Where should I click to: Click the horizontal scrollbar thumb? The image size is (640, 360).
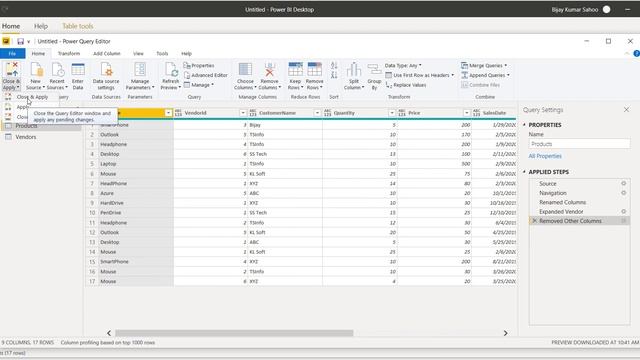pos(234,333)
